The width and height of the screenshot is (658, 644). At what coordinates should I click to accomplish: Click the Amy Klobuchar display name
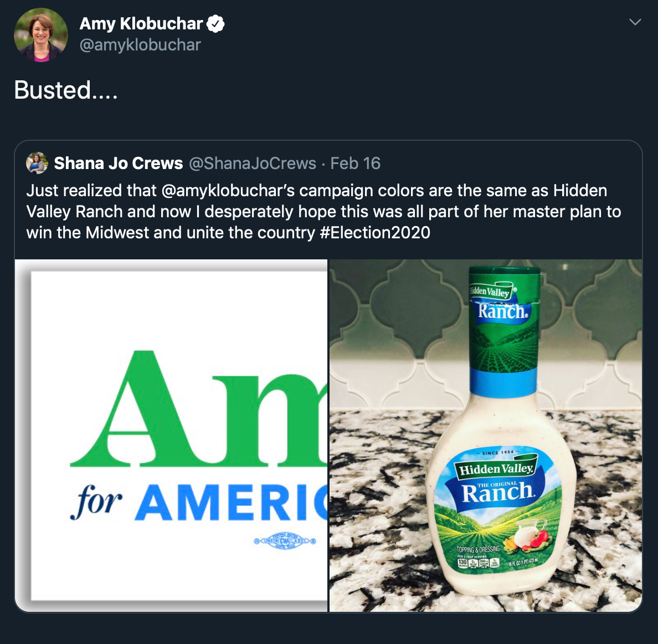click(141, 24)
